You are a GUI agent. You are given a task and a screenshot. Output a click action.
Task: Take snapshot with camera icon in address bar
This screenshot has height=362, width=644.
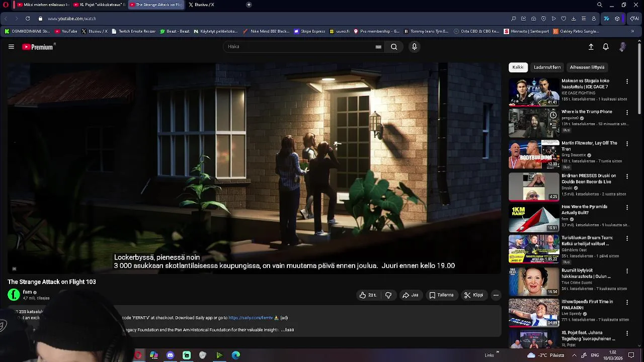pyautogui.click(x=533, y=19)
